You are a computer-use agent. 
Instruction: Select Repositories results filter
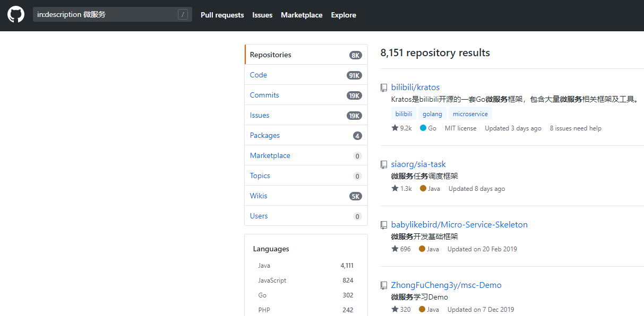click(x=306, y=55)
